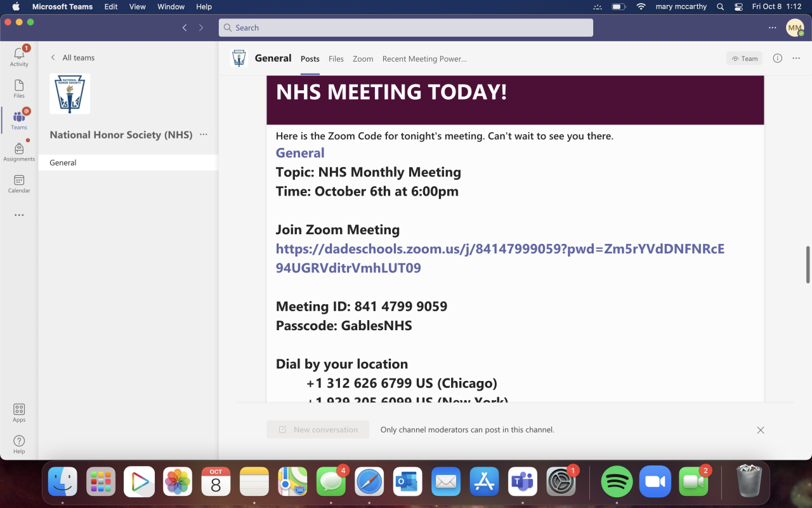Open the Calendar in the sidebar
812x508 pixels.
(x=19, y=184)
